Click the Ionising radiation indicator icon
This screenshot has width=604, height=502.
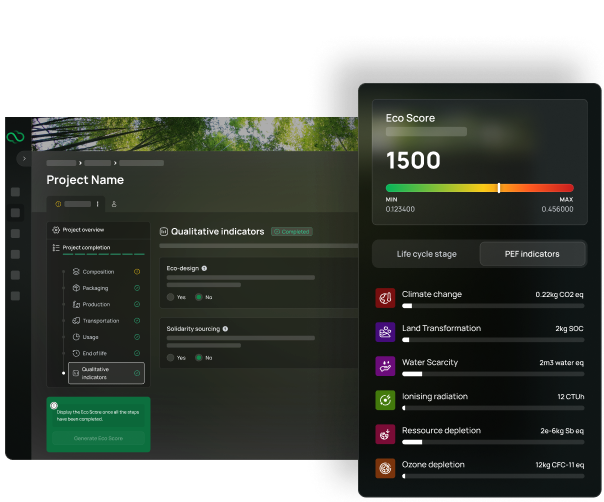click(385, 400)
